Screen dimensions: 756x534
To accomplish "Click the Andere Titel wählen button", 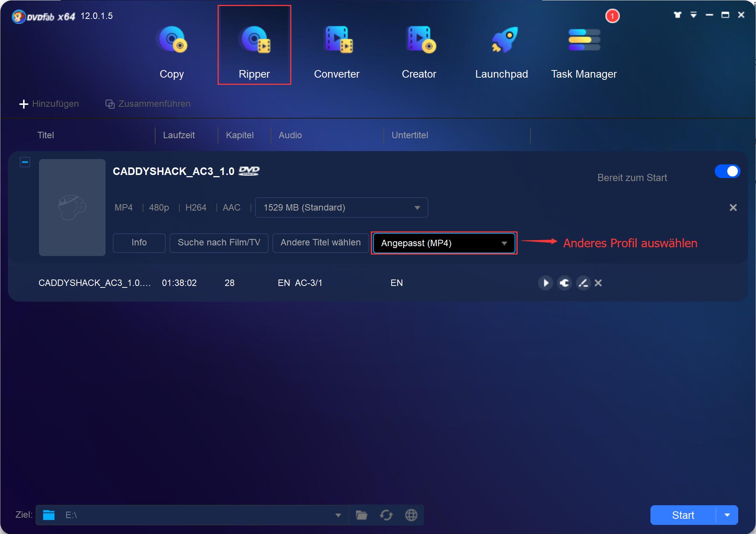I will pos(320,243).
